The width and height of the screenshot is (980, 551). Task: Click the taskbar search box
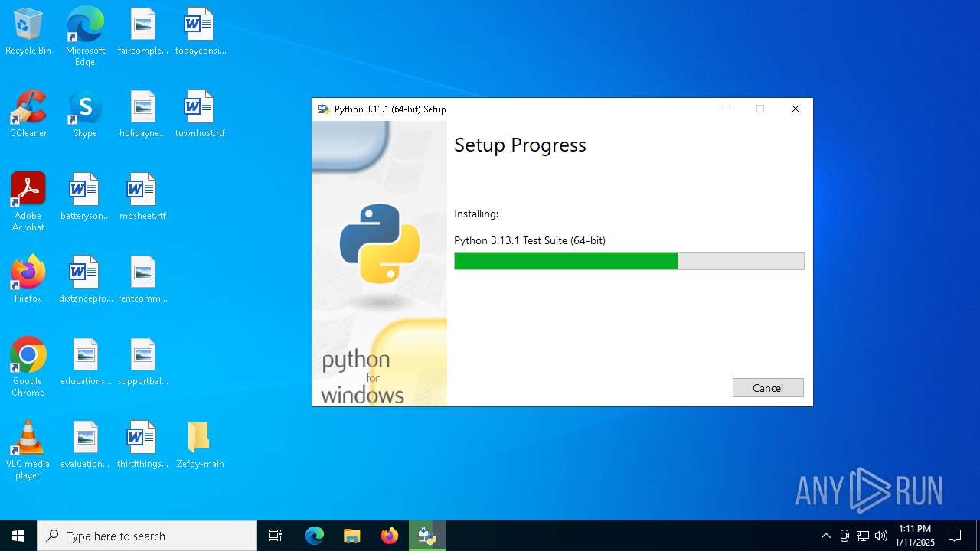(147, 536)
